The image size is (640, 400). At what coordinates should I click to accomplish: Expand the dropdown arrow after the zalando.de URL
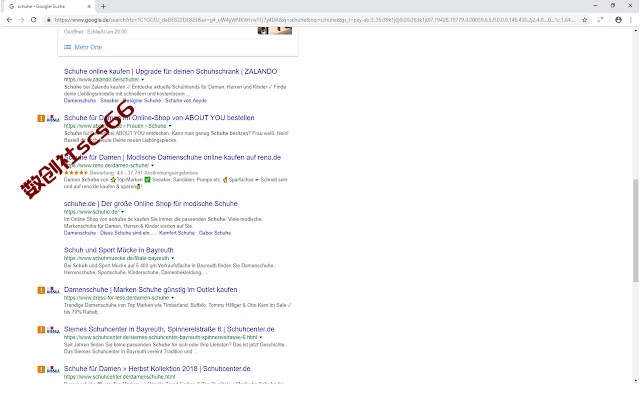142,80
